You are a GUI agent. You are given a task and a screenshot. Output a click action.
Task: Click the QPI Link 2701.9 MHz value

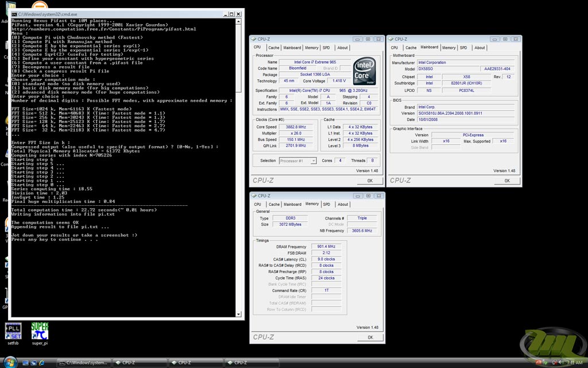(x=296, y=145)
